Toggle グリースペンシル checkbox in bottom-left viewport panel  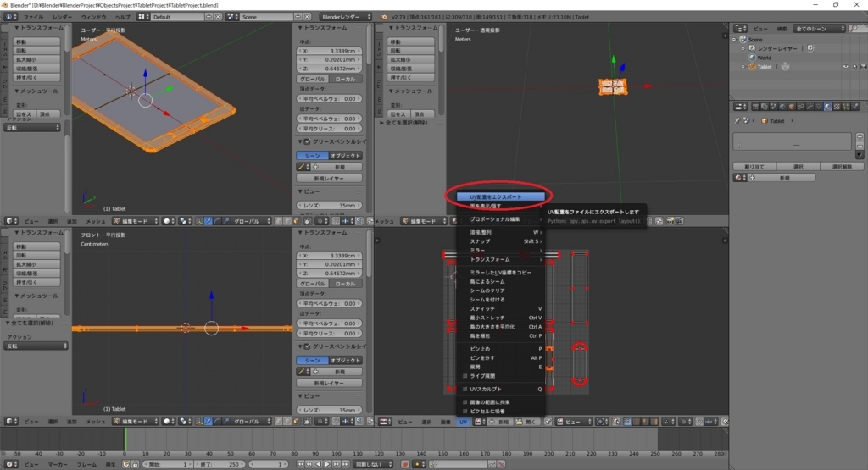point(307,346)
